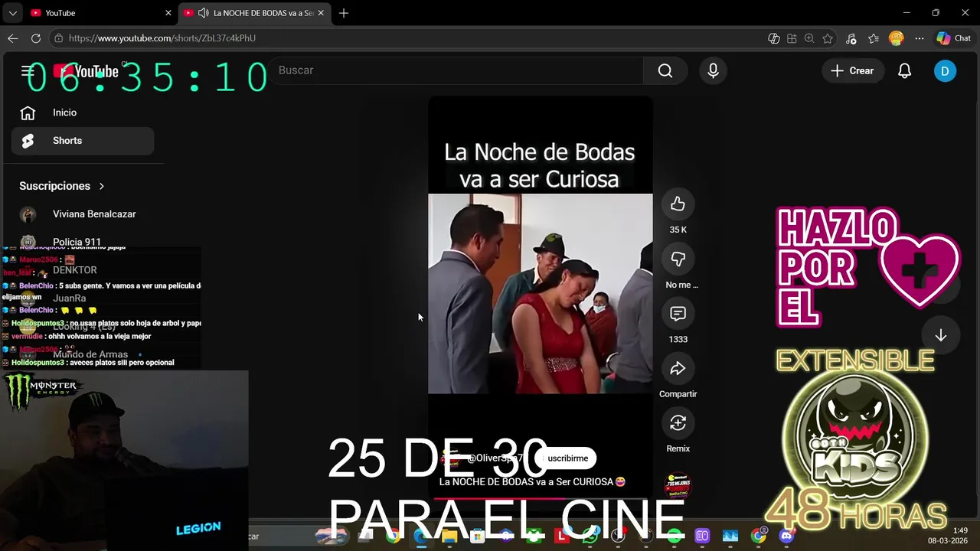The image size is (980, 551).
Task: Open Microsoft Edge in the taskbar
Action: click(421, 536)
